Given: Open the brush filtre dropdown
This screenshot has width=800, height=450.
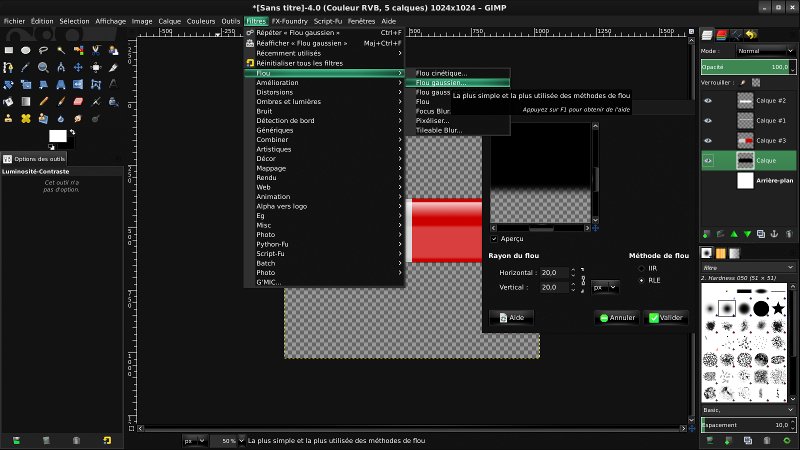Looking at the screenshot, I should (x=748, y=267).
